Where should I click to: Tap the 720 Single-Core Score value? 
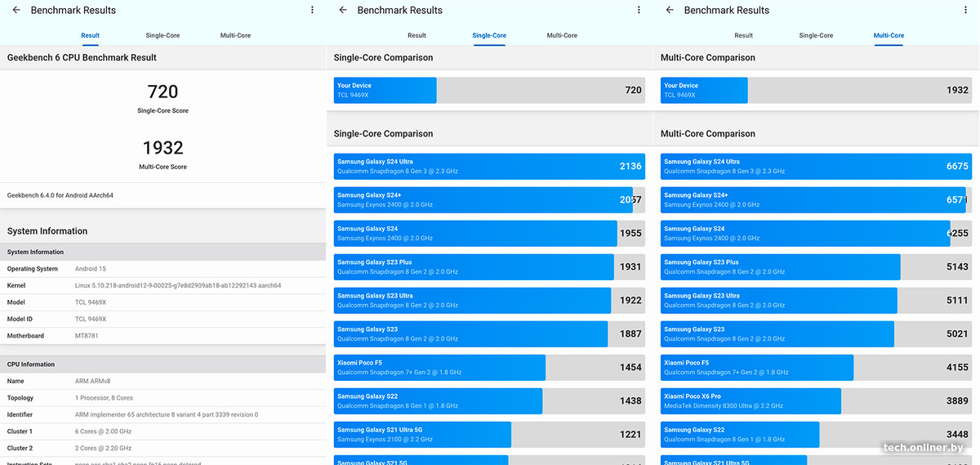click(163, 92)
